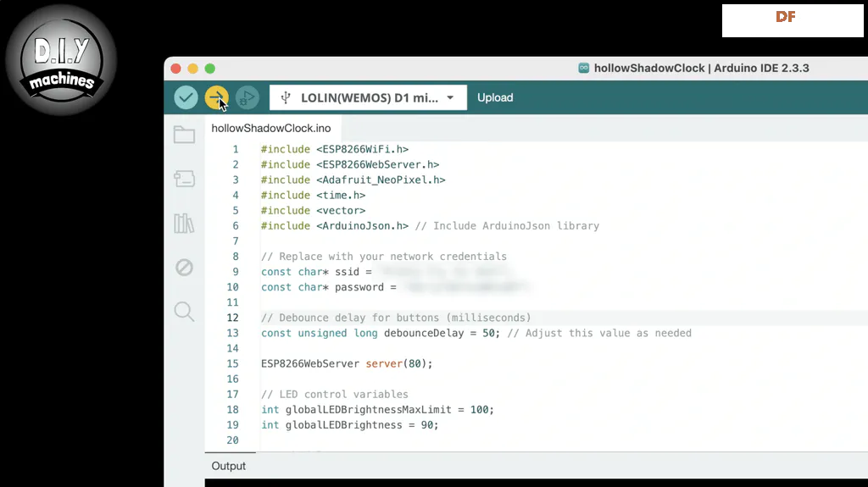The width and height of the screenshot is (868, 487).
Task: Click the '// Adjust this value as needed' comment
Action: 599,333
